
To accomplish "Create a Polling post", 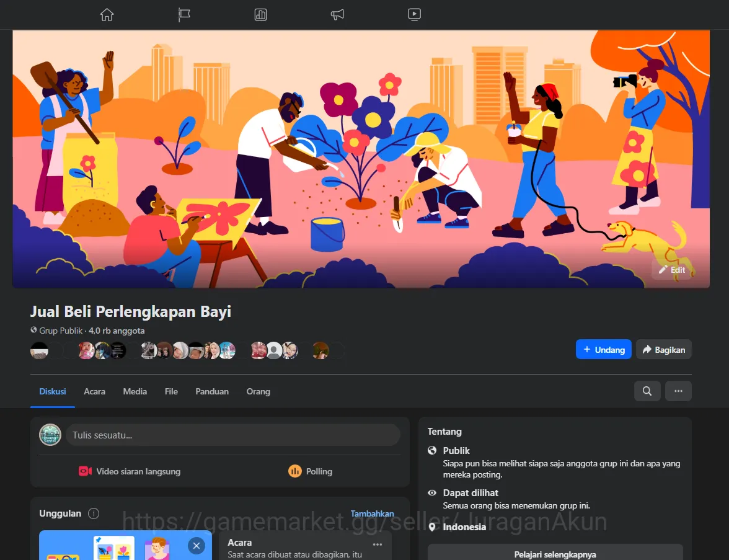I will click(x=310, y=471).
